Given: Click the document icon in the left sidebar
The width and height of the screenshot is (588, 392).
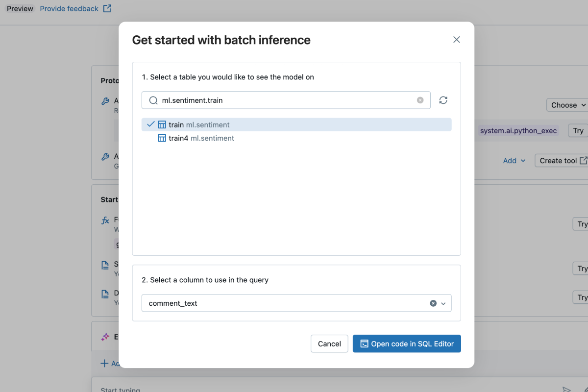Looking at the screenshot, I should pyautogui.click(x=105, y=265).
